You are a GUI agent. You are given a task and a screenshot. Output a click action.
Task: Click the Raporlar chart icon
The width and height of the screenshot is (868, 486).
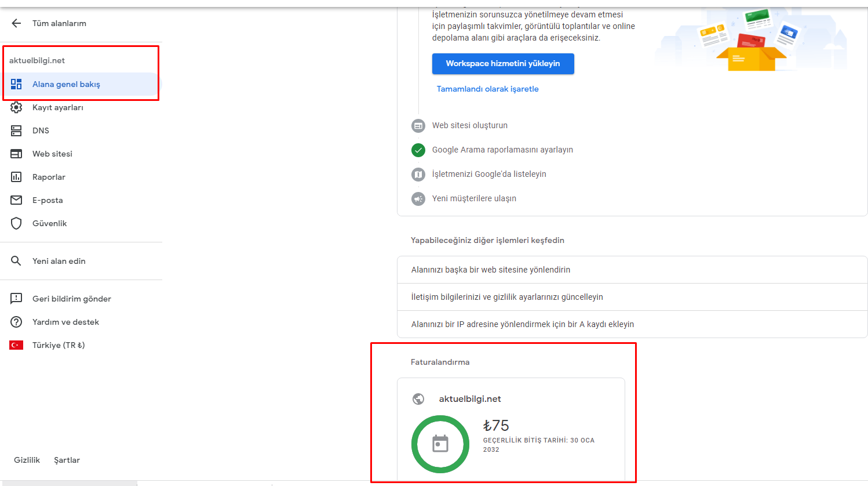16,177
